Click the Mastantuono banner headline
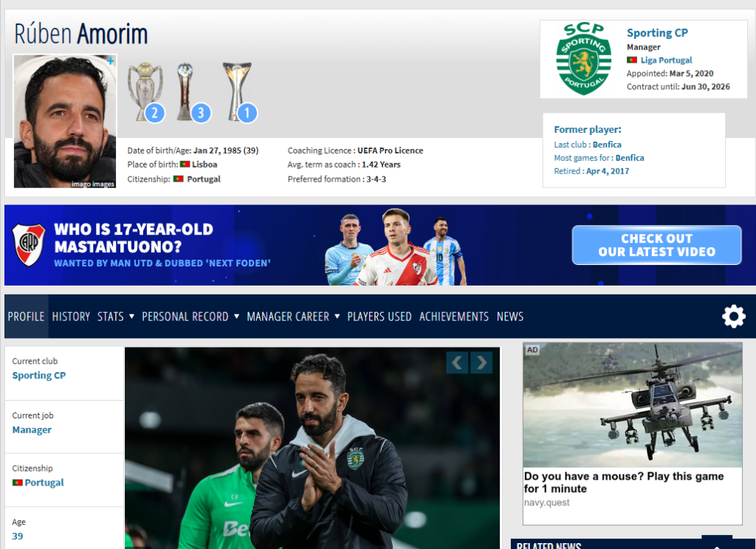 [x=134, y=238]
